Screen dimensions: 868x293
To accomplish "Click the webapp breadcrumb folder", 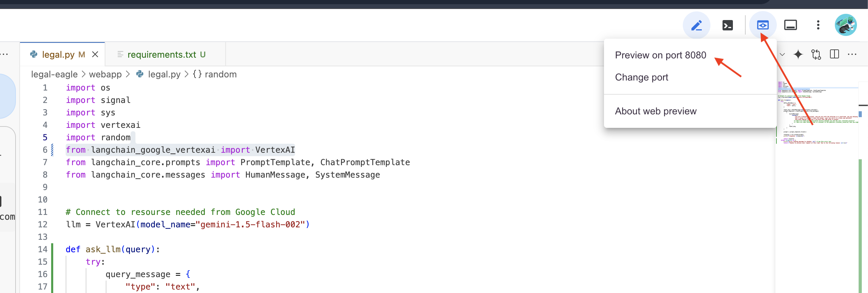I will (105, 74).
